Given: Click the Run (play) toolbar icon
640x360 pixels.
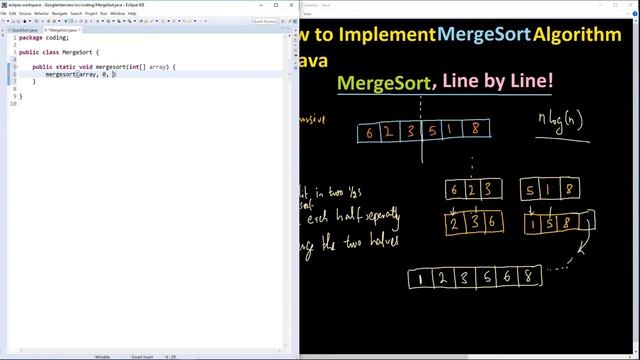Looking at the screenshot, I should pos(108,21).
